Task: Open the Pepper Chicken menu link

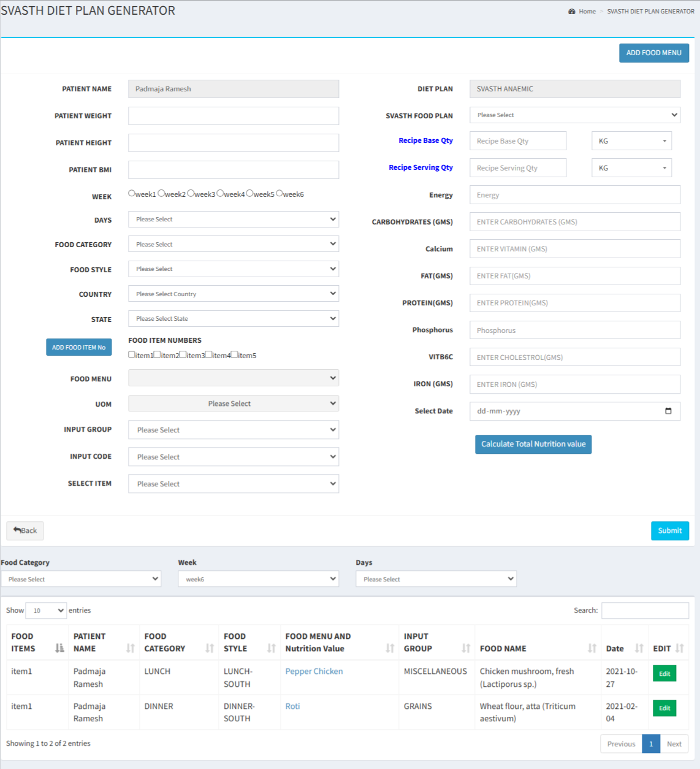Action: tap(314, 671)
